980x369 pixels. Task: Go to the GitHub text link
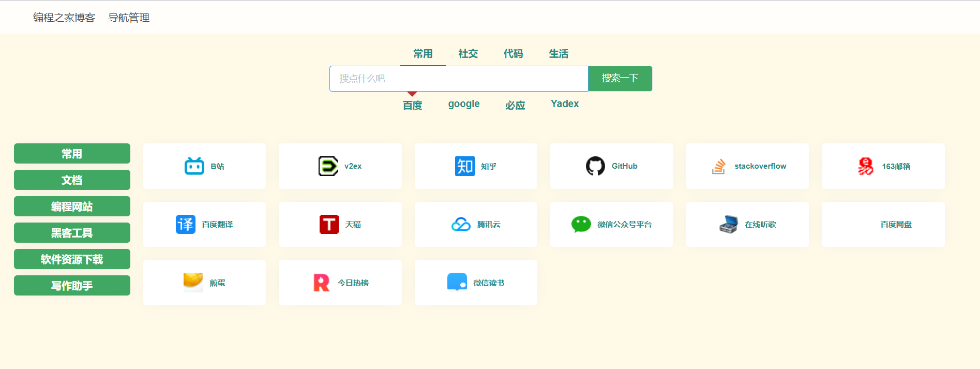[625, 166]
